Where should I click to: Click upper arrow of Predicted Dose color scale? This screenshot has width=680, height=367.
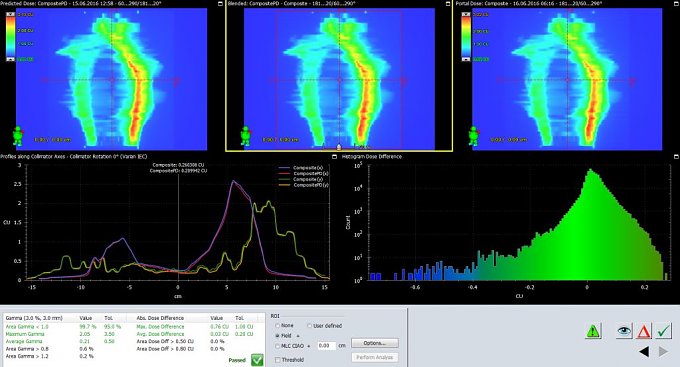(x=11, y=14)
